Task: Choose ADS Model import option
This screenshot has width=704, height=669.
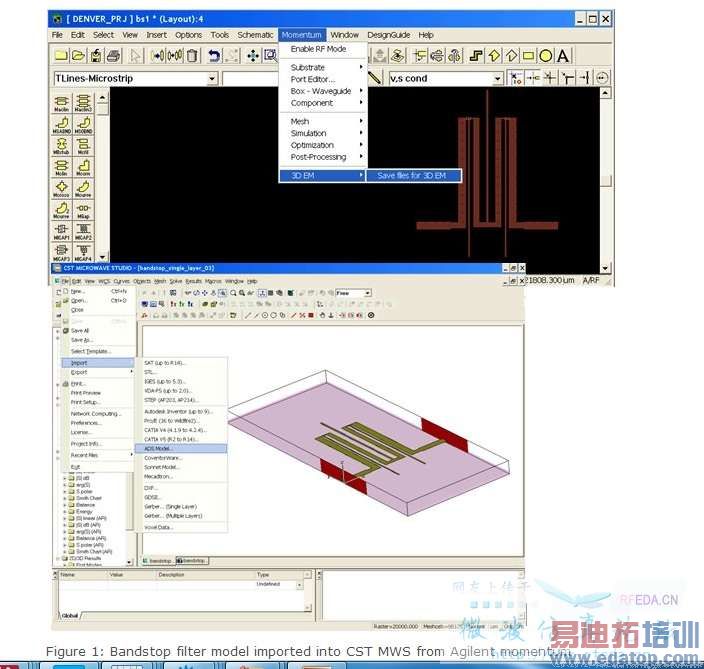Action: click(181, 449)
